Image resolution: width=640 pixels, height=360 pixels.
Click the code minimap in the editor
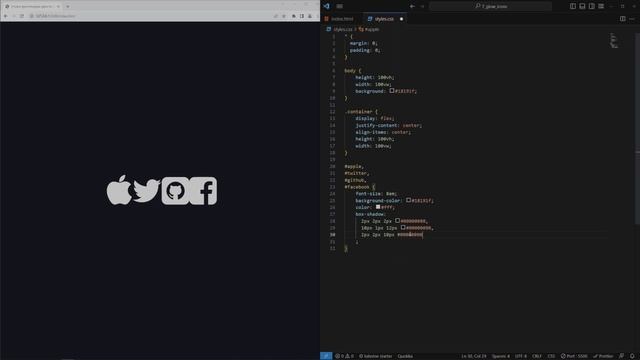[x=614, y=41]
